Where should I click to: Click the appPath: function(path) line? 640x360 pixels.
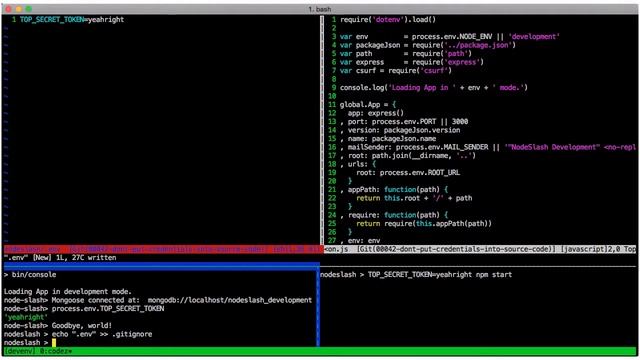tap(394, 190)
